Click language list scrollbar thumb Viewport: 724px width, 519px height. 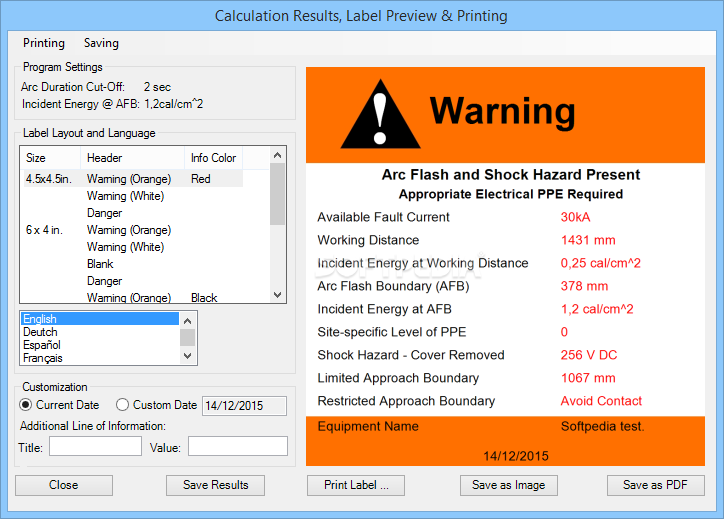click(187, 338)
